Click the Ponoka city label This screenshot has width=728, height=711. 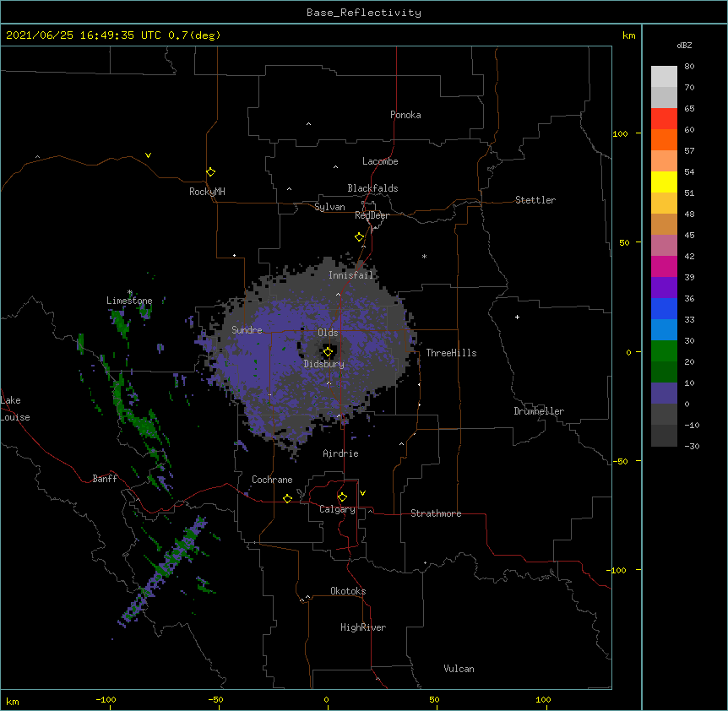point(405,115)
